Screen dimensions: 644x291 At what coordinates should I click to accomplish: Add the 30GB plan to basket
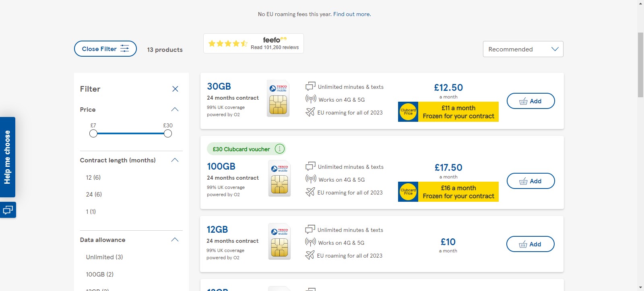[530, 101]
